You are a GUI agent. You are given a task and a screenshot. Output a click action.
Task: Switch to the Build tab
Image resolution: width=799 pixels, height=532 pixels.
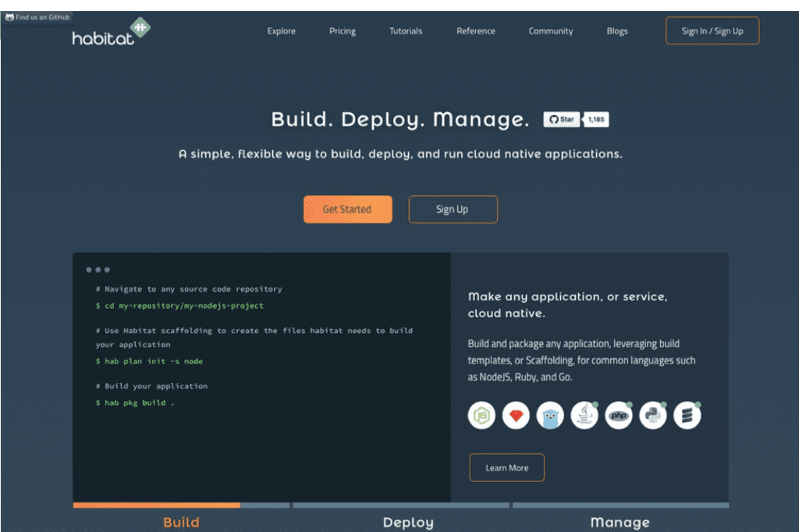(181, 523)
